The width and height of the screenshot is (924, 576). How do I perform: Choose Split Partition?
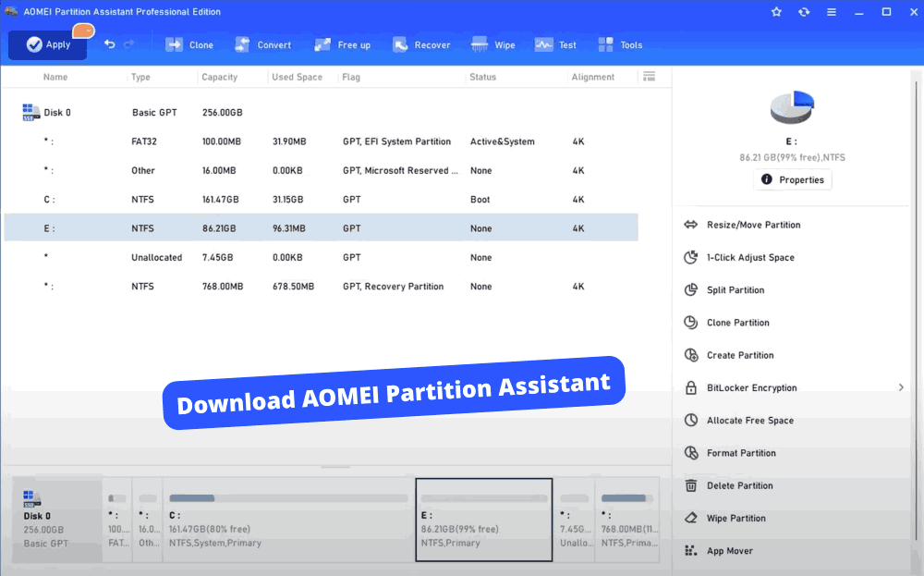736,290
